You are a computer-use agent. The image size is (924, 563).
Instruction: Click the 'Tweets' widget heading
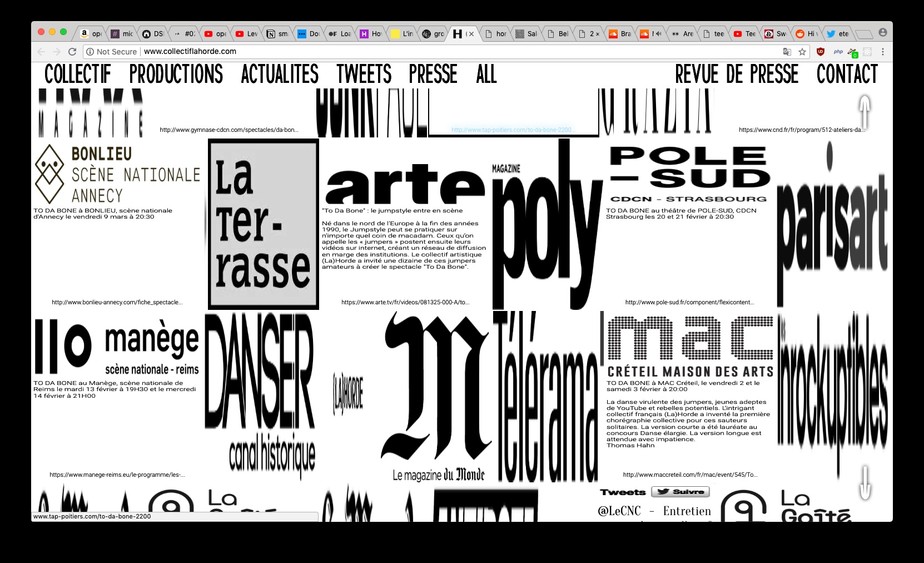click(x=623, y=492)
